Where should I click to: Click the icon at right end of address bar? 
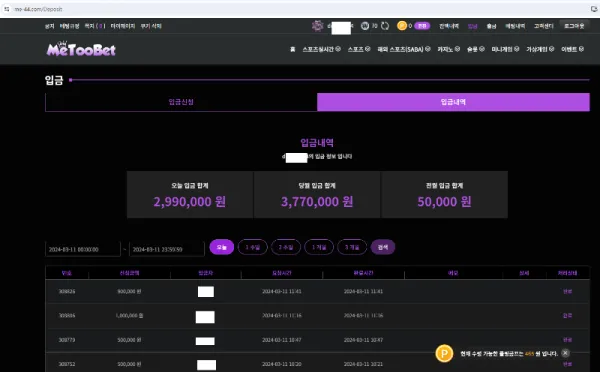click(x=594, y=9)
